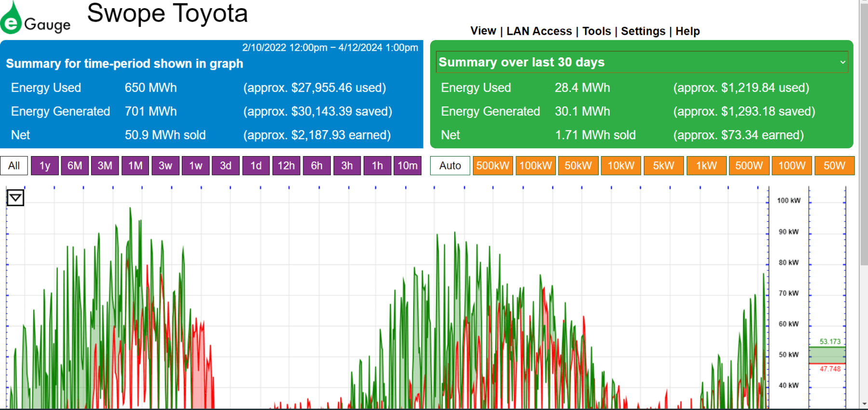Open the Tools menu
868x410 pixels.
596,31
